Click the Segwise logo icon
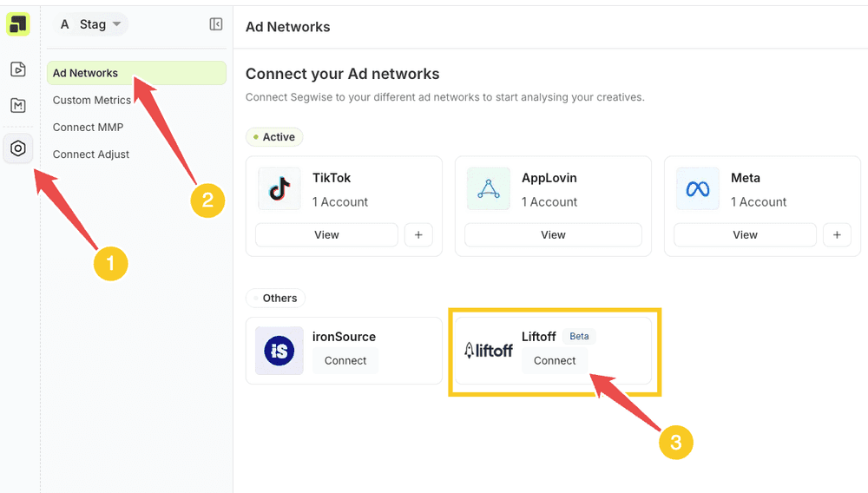 click(17, 24)
